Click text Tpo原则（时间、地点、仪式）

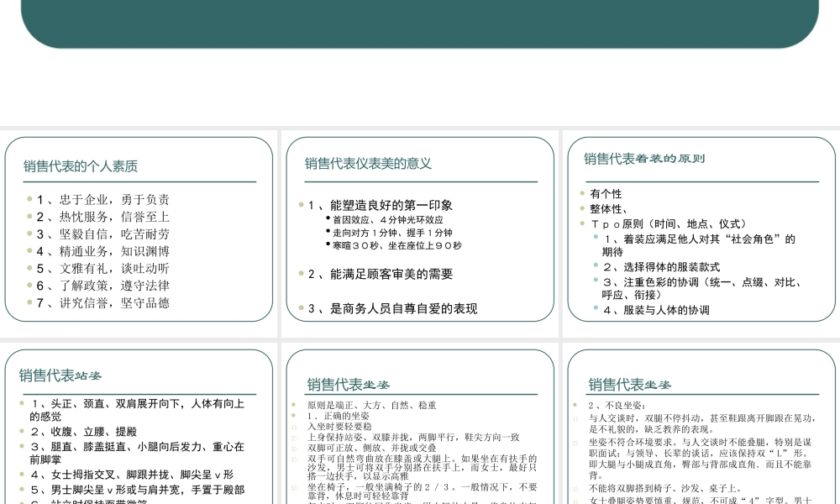pos(668,224)
